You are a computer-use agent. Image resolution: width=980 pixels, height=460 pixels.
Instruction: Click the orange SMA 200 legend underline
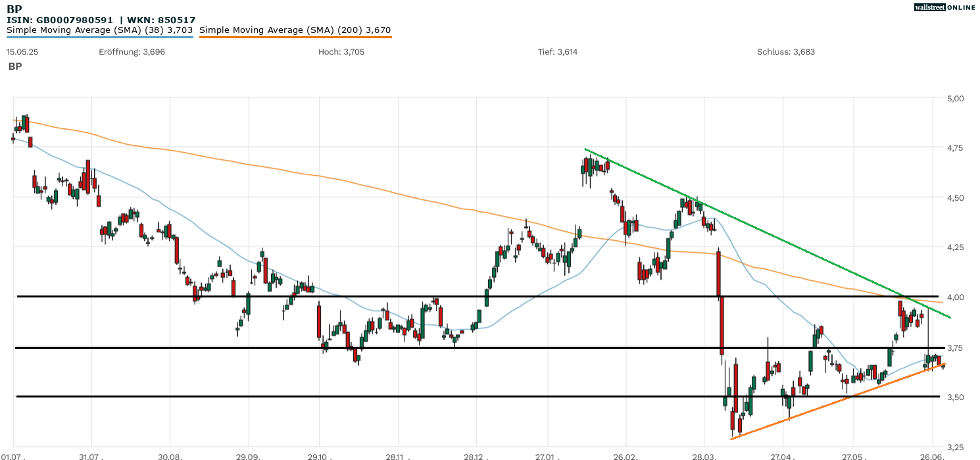(x=295, y=37)
